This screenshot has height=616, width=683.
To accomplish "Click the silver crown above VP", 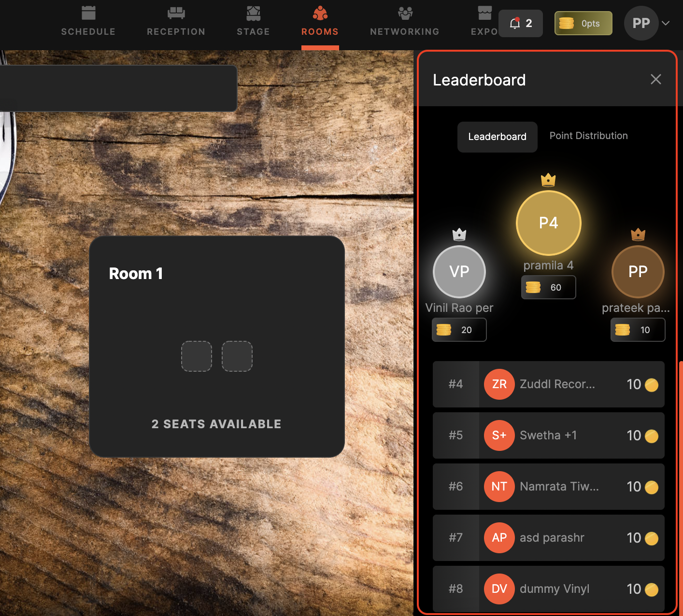I will click(x=459, y=235).
